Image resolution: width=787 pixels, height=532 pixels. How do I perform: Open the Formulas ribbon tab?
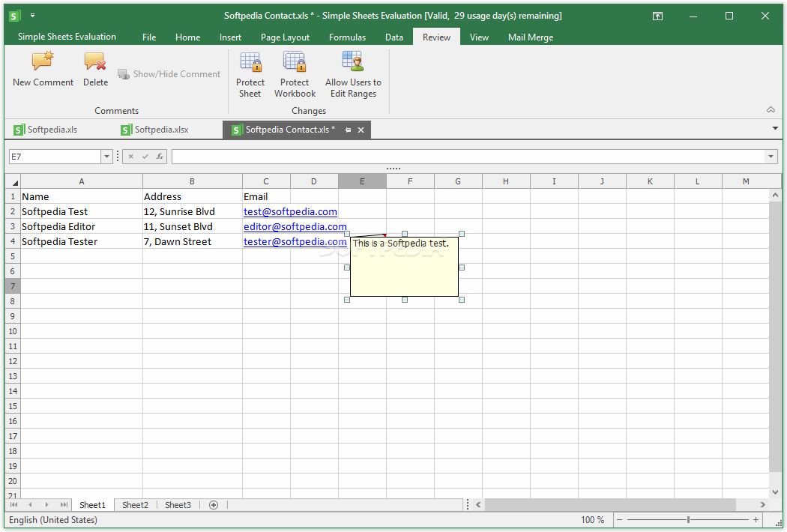(x=347, y=37)
